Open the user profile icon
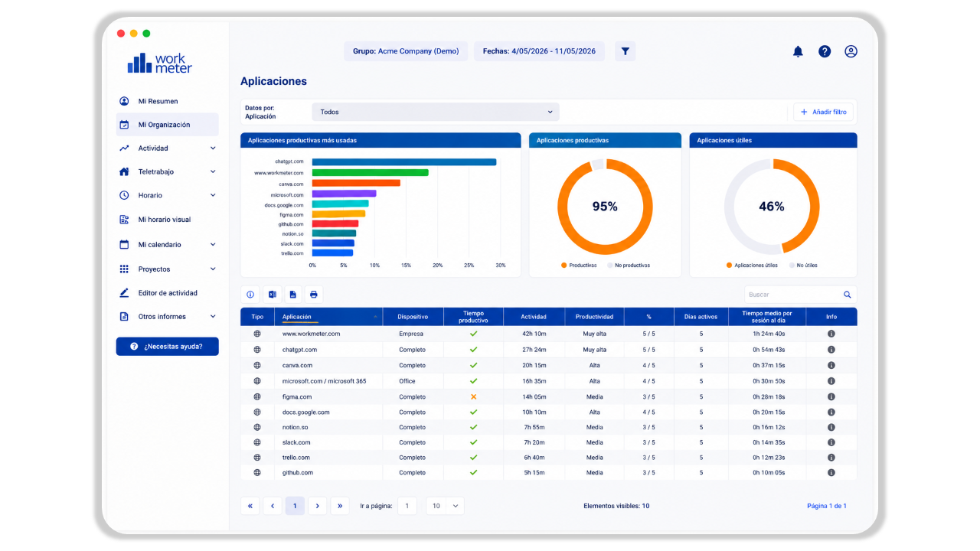 tap(851, 51)
